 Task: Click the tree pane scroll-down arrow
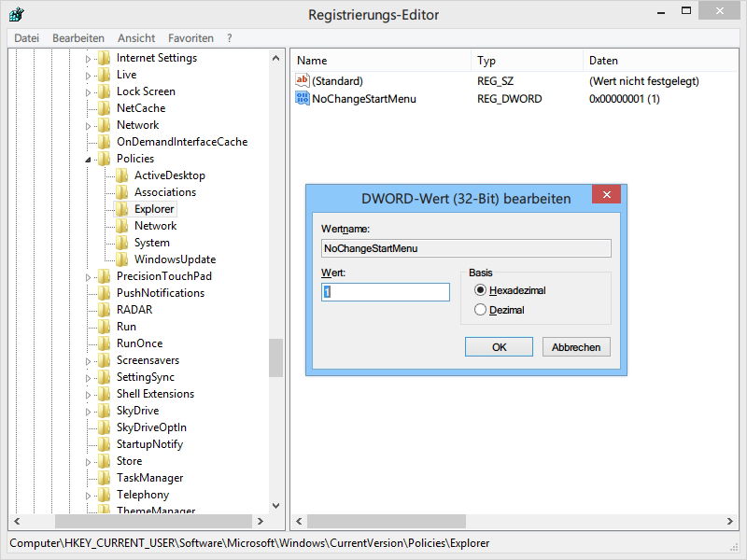(275, 506)
